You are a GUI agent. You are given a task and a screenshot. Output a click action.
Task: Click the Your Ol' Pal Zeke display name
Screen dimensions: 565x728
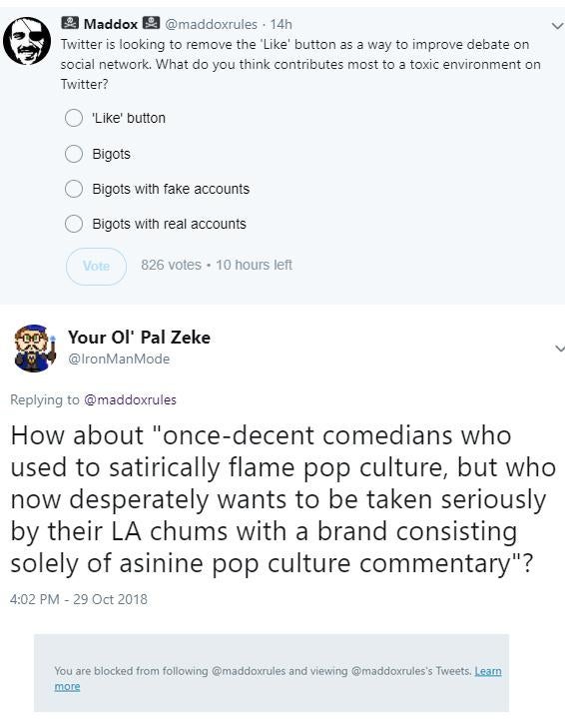point(139,338)
